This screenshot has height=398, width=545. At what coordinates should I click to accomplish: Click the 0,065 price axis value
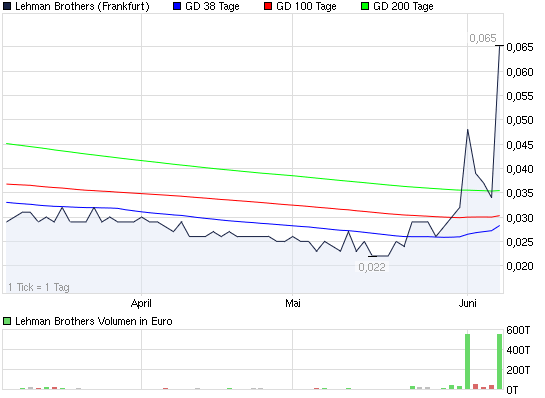tap(520, 47)
